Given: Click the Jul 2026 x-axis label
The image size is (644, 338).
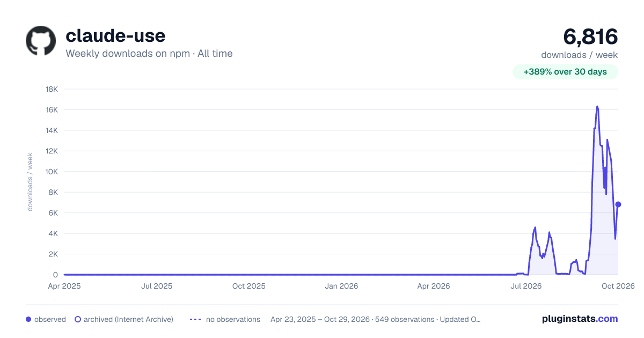Looking at the screenshot, I should tap(525, 286).
